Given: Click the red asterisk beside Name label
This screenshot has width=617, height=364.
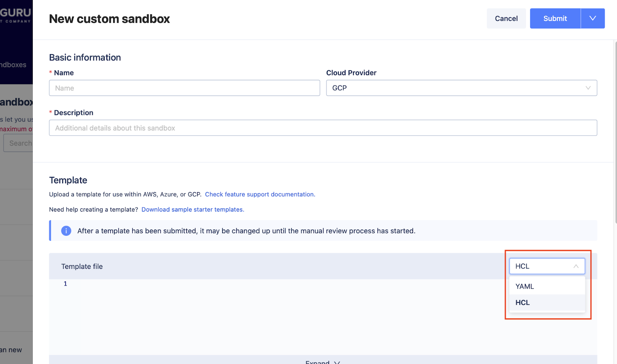Looking at the screenshot, I should coord(51,72).
